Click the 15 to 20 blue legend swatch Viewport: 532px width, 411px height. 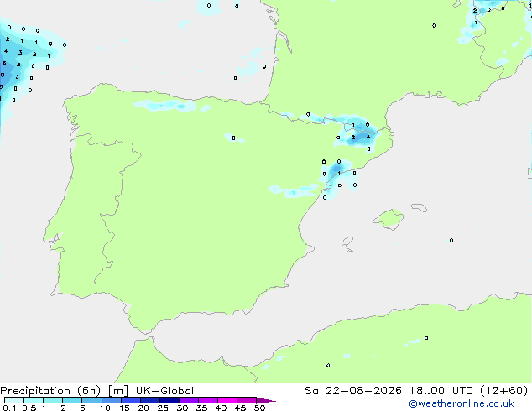131,400
